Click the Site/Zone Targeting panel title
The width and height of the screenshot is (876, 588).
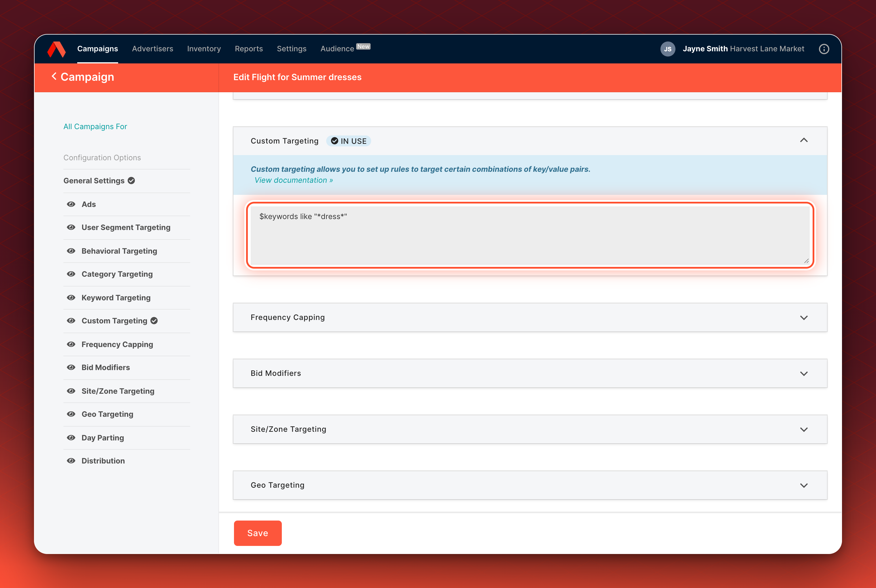coord(288,429)
